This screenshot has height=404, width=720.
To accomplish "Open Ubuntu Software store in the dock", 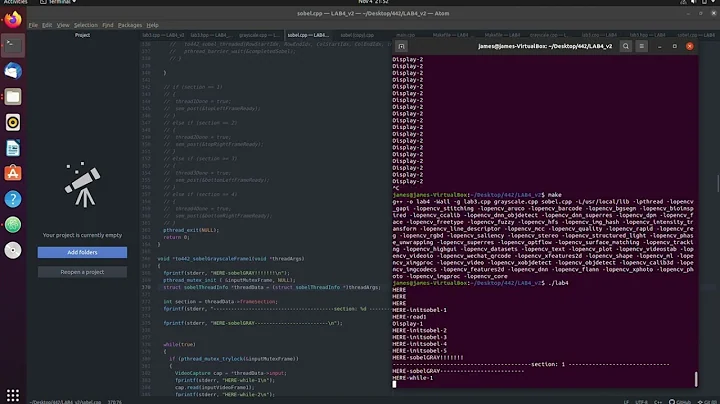I will tap(13, 173).
